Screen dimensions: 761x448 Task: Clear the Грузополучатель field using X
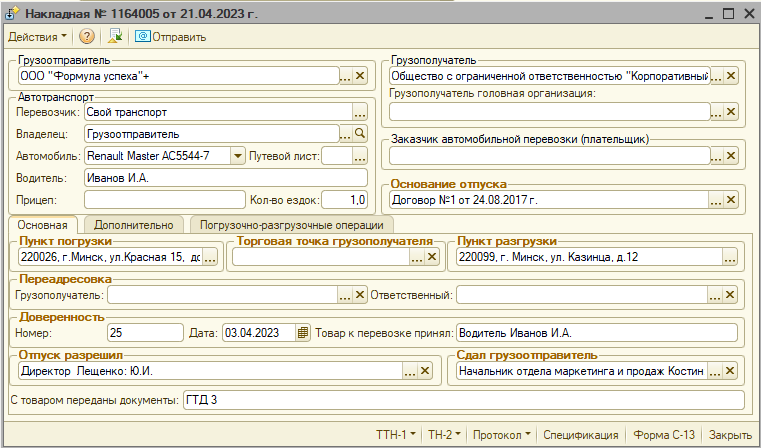(x=731, y=75)
